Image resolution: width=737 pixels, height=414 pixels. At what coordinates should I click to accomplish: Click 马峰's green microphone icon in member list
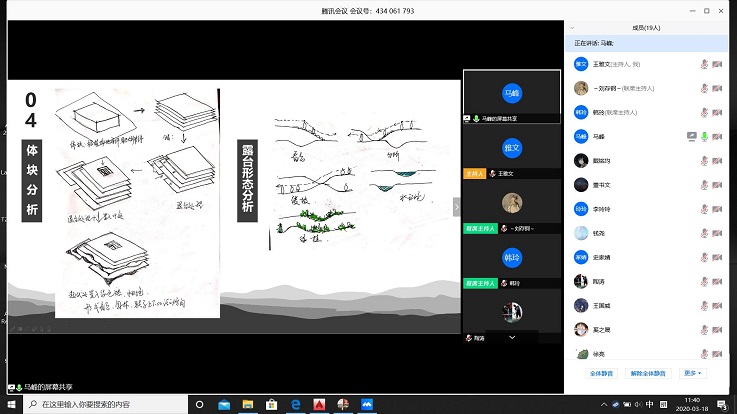pyautogui.click(x=704, y=136)
